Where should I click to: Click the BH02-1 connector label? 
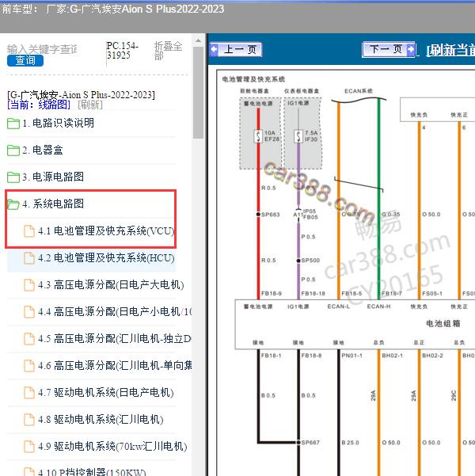point(392,356)
